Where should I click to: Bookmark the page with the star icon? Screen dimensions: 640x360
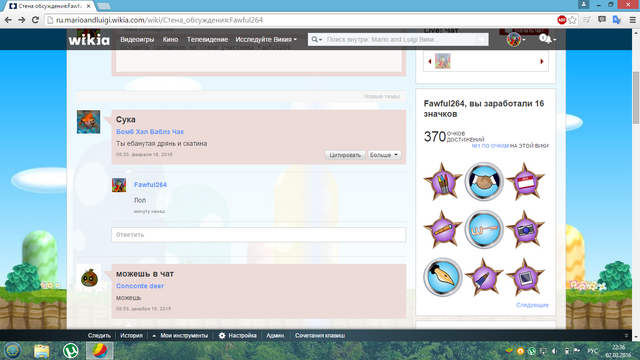tap(573, 20)
